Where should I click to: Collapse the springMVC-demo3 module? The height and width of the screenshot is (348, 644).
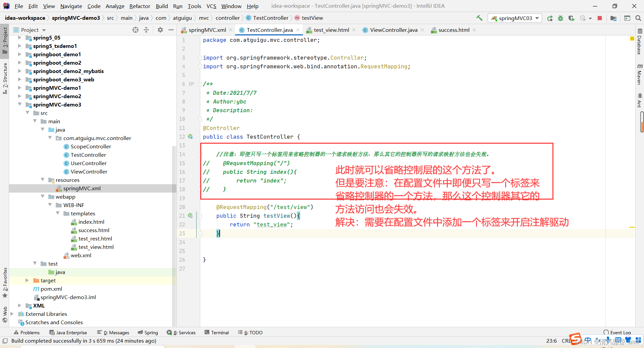pyautogui.click(x=20, y=105)
